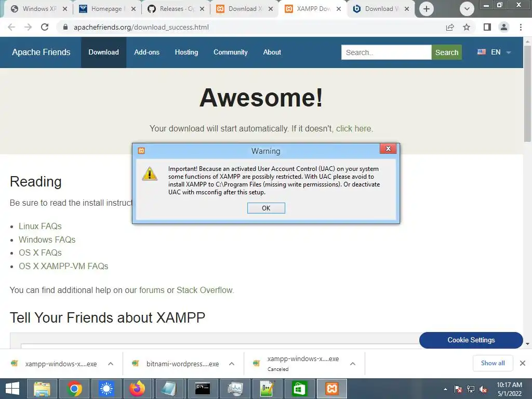Click Show all downloads
This screenshot has height=399, width=532.
493,363
